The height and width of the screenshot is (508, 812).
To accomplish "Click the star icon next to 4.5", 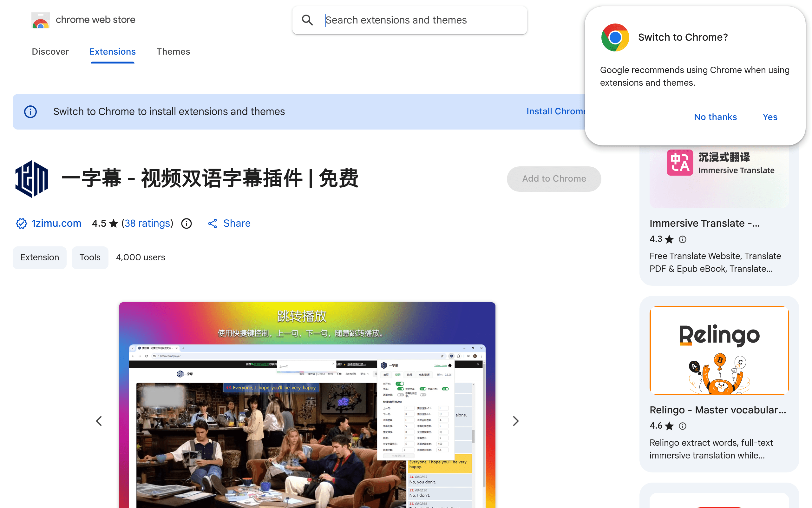I will click(x=114, y=224).
